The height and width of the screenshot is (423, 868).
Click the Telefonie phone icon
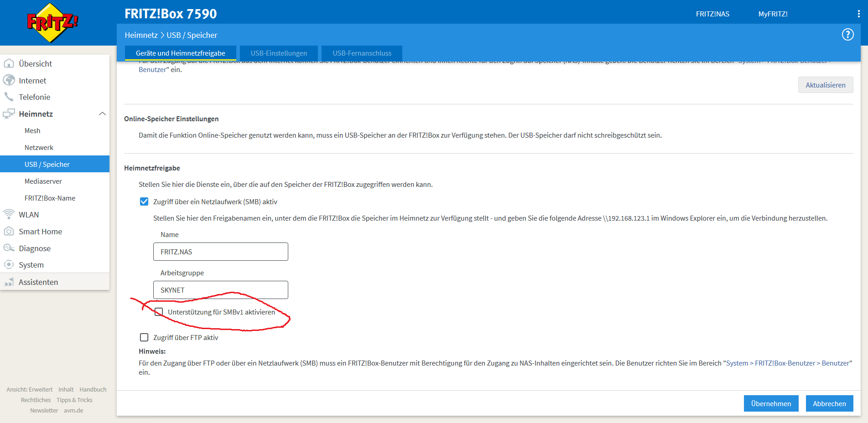tap(9, 97)
